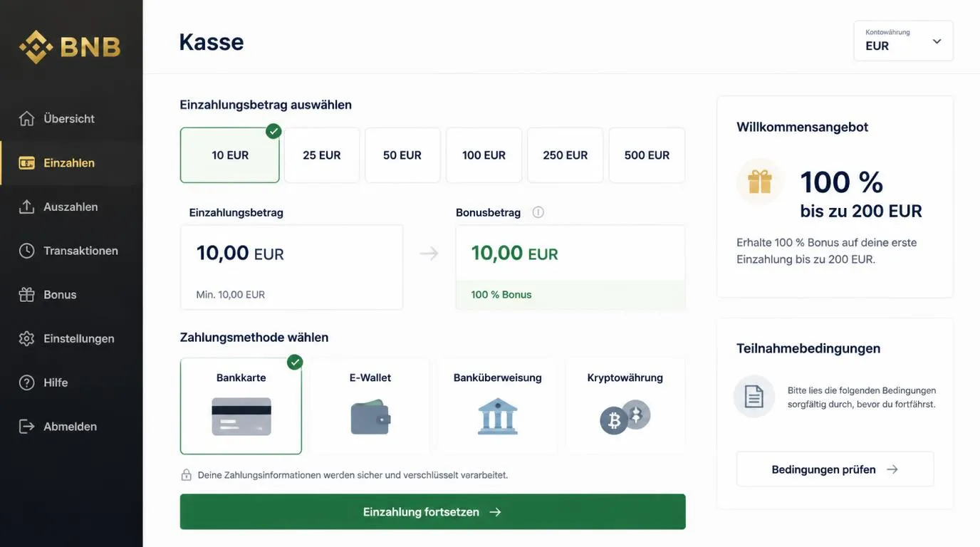Choose Kryptowährung label as payment method
Screen dimensions: 980x547
click(x=625, y=377)
